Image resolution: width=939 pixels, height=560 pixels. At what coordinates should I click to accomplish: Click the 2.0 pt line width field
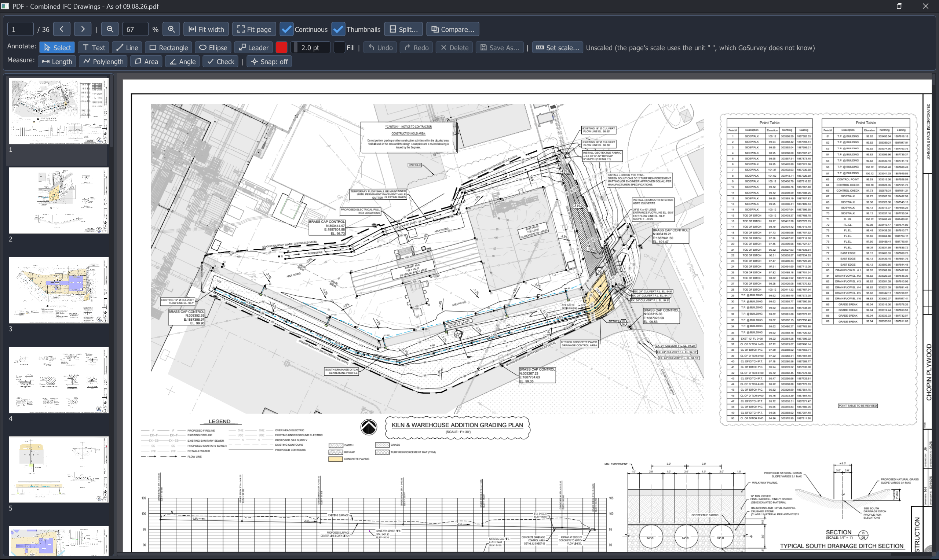(x=311, y=48)
